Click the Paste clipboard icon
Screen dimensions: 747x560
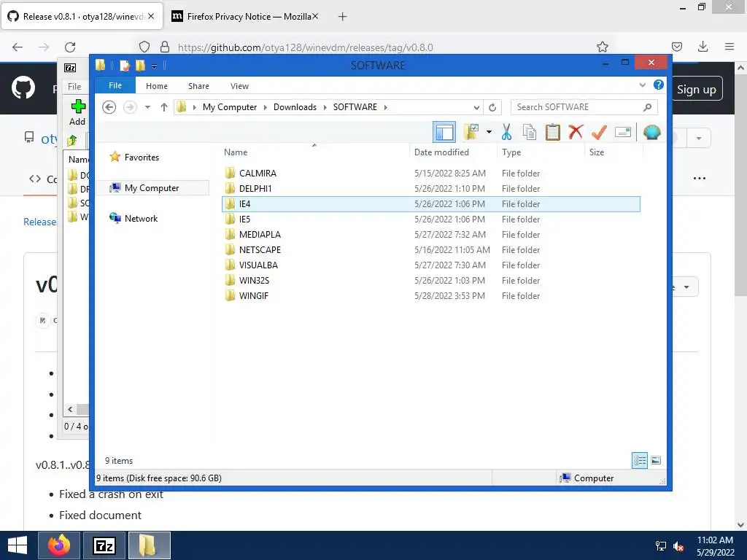[553, 132]
